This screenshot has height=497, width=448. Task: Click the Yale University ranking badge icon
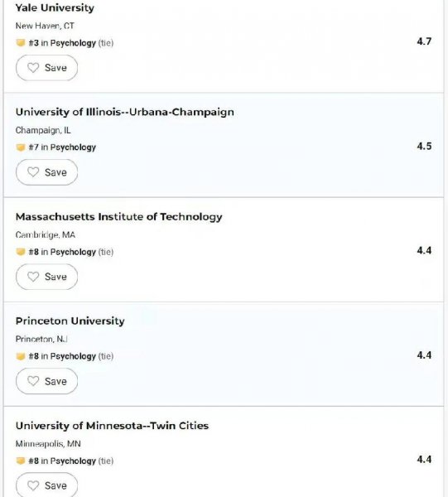pos(21,43)
